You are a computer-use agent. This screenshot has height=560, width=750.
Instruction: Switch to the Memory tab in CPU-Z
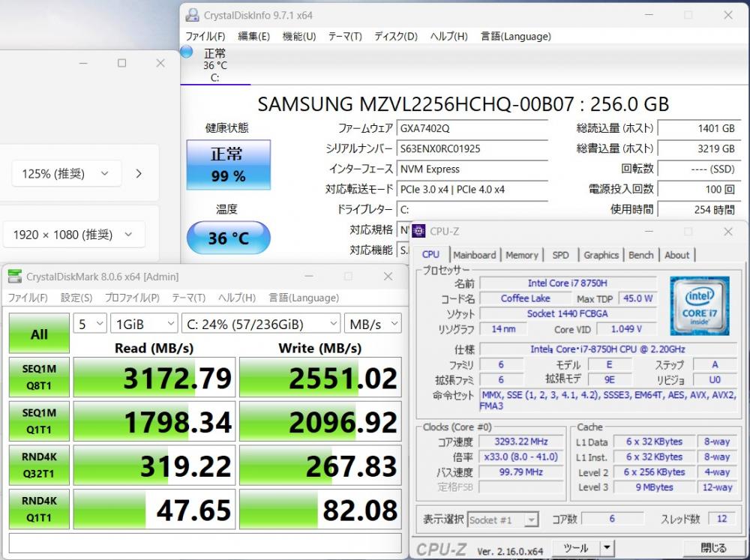(x=521, y=255)
